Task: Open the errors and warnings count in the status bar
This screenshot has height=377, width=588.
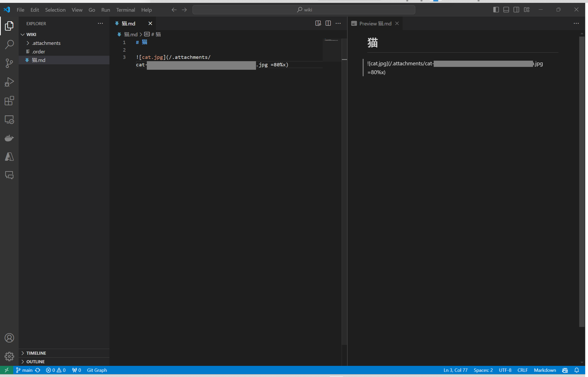Action: coord(56,370)
